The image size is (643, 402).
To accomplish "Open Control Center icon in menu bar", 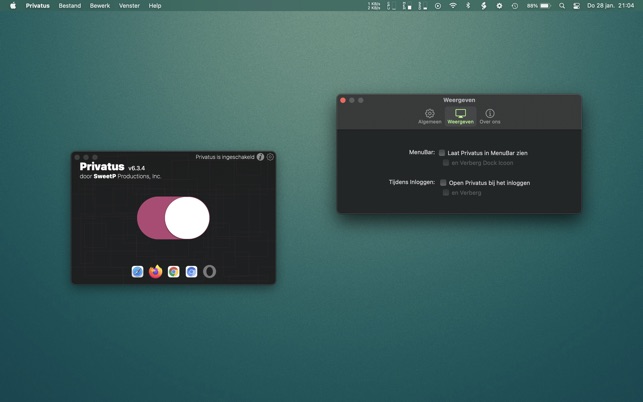I will tap(577, 6).
